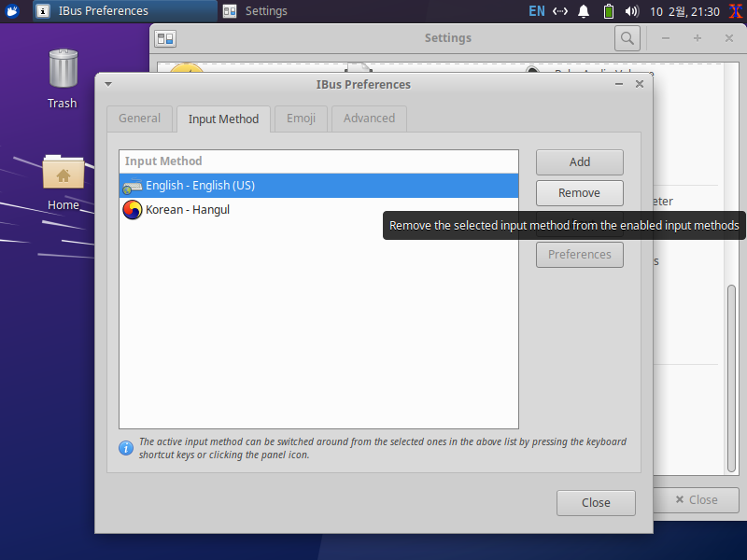The image size is (747, 560).
Task: Open the Xfce whisker menu mouse icon
Action: [x=11, y=10]
